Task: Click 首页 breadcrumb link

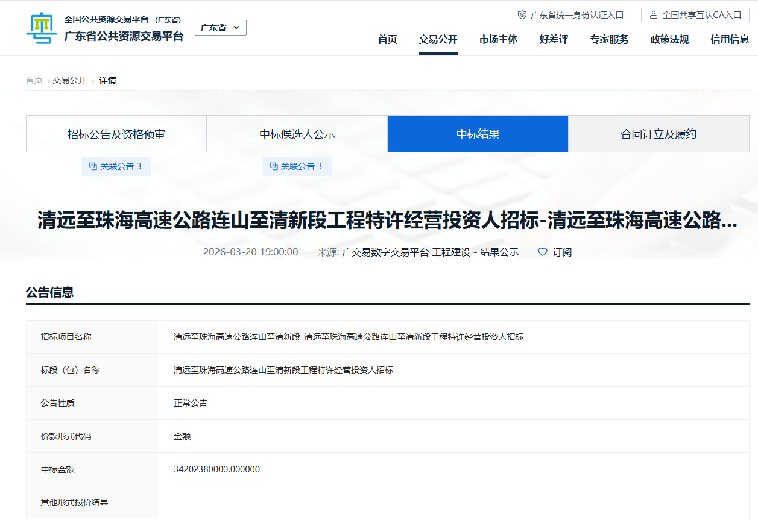Action: point(34,80)
